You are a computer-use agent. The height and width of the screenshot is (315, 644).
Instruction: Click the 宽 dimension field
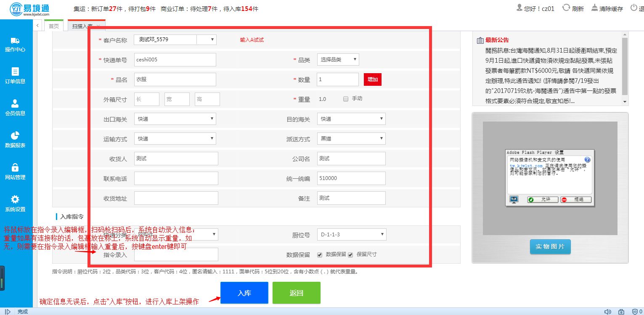pyautogui.click(x=177, y=99)
